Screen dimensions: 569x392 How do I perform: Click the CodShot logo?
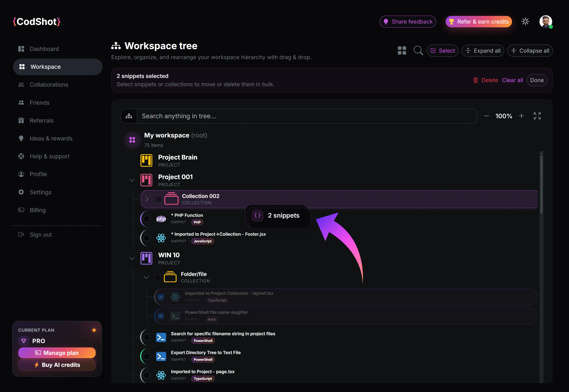pos(37,22)
